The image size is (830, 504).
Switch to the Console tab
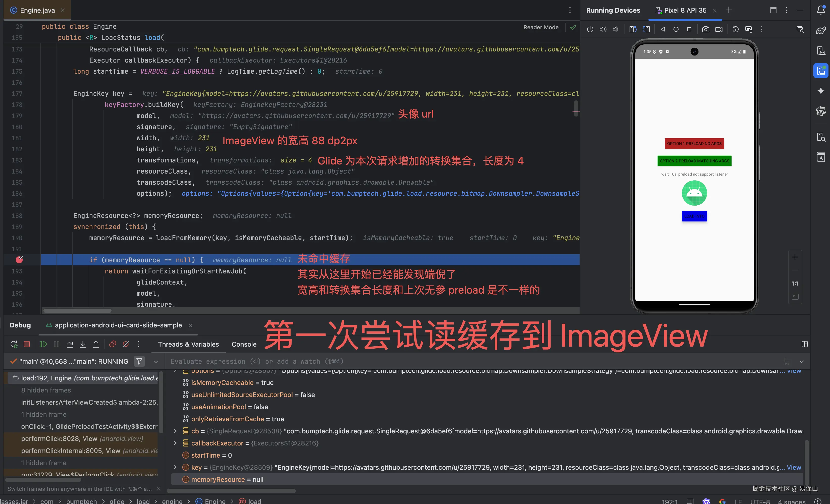[x=244, y=344]
